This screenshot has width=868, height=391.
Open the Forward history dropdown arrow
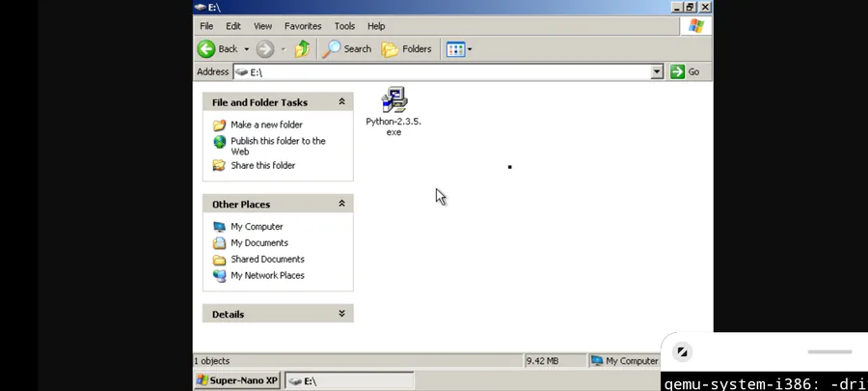pyautogui.click(x=283, y=49)
